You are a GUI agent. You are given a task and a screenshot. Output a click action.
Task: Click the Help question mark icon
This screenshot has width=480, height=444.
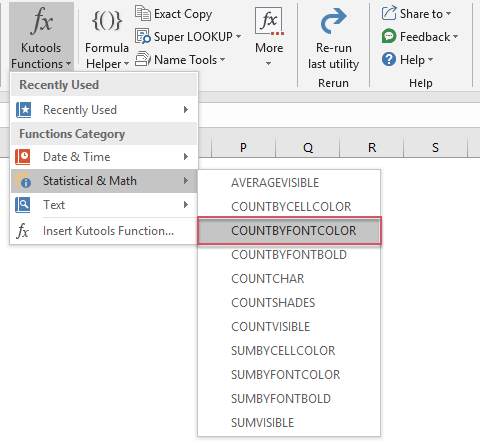(389, 59)
